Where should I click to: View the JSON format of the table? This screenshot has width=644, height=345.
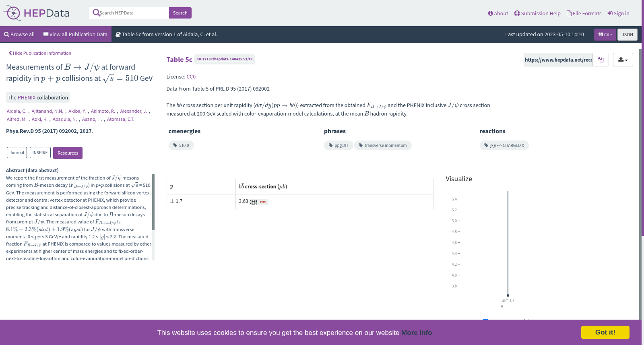coord(627,35)
